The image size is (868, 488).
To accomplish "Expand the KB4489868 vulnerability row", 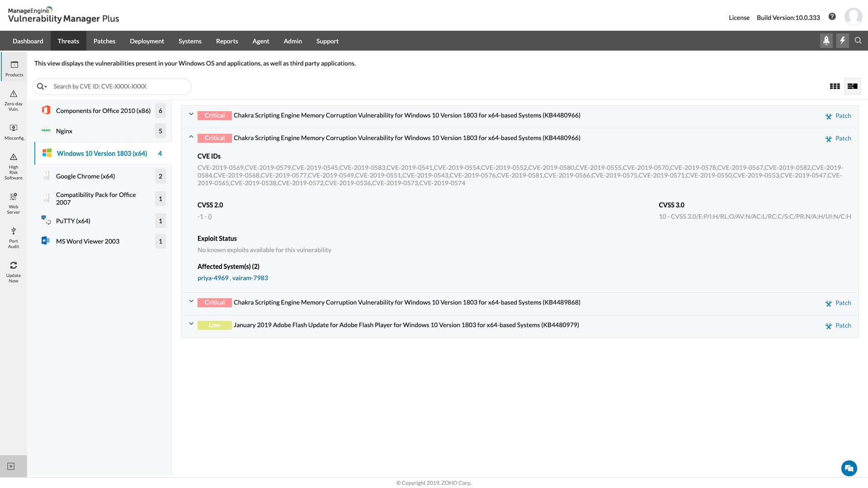I will pyautogui.click(x=191, y=301).
